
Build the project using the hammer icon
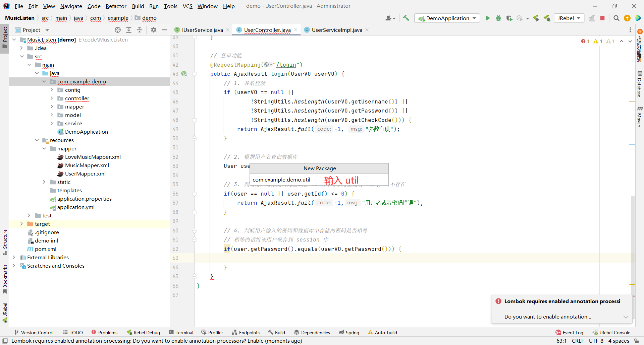(x=406, y=18)
